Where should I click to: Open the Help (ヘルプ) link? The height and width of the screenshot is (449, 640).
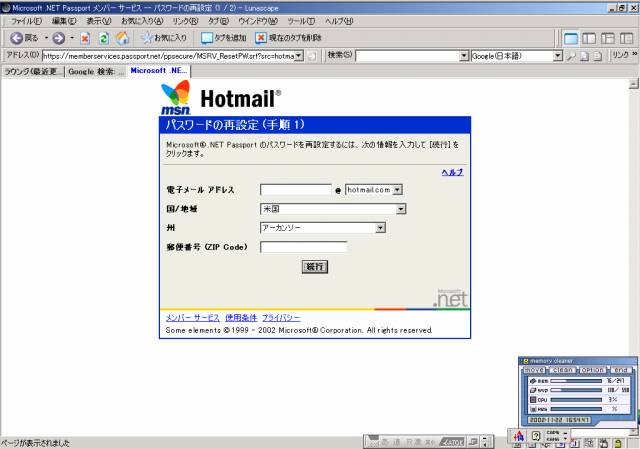(452, 172)
